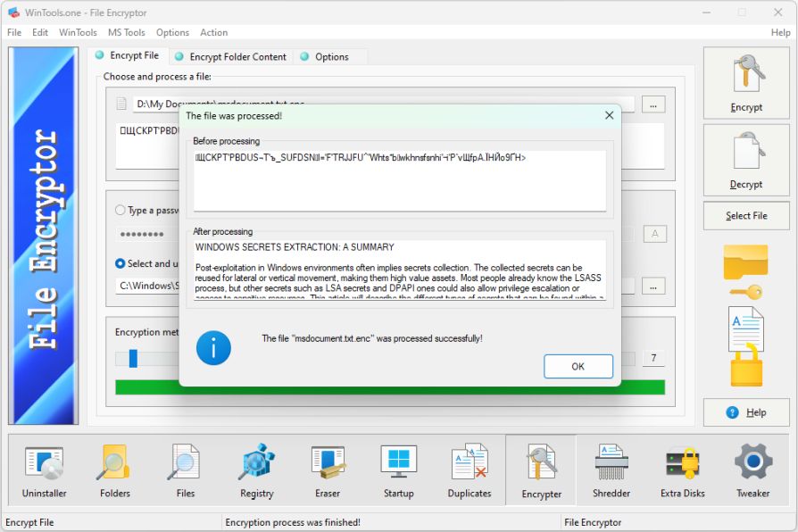Click the password dots field
798x532 pixels.
(147, 234)
